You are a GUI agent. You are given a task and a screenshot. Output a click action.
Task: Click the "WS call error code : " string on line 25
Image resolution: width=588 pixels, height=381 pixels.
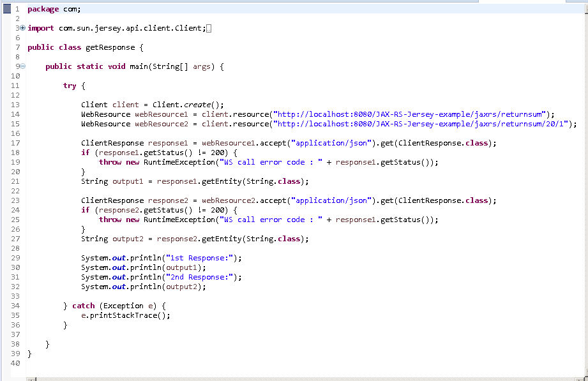[271, 220]
